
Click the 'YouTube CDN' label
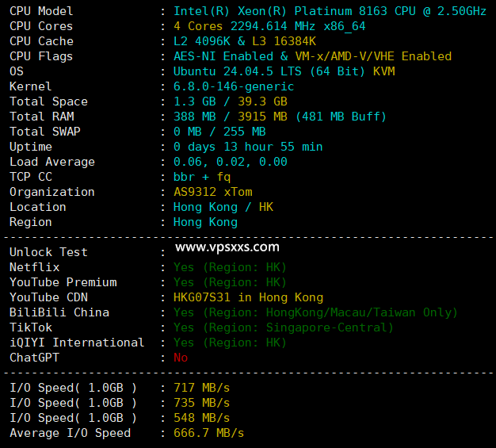[48, 297]
